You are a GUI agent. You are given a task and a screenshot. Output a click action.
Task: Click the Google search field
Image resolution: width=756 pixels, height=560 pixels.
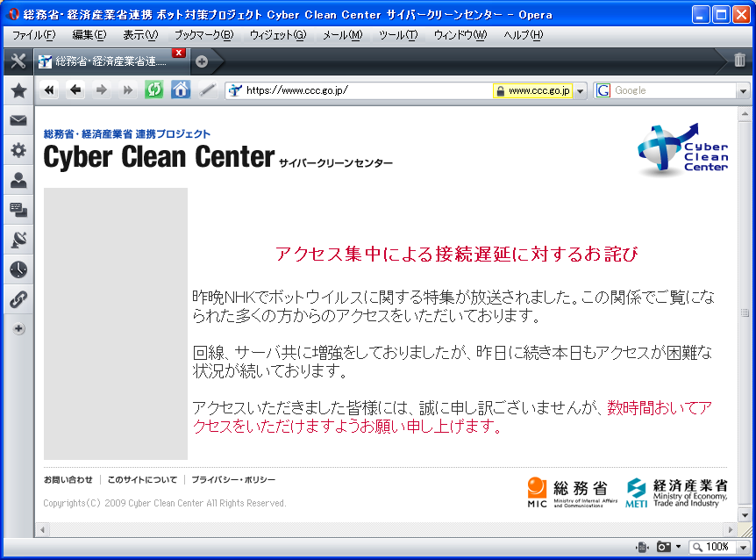point(674,90)
